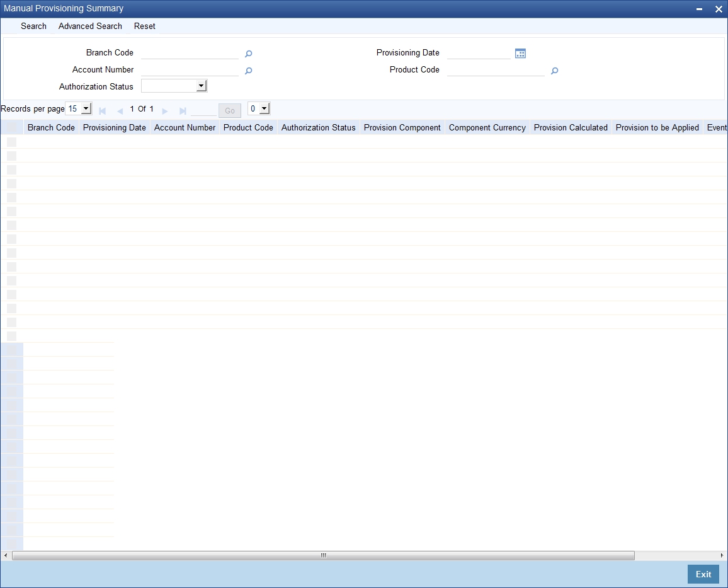Click the Provision to be Applied column header

pyautogui.click(x=657, y=127)
